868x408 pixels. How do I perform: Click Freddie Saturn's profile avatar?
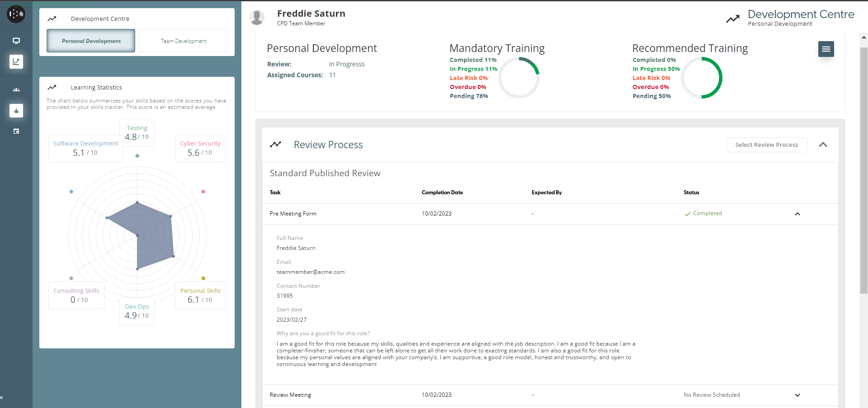click(257, 17)
